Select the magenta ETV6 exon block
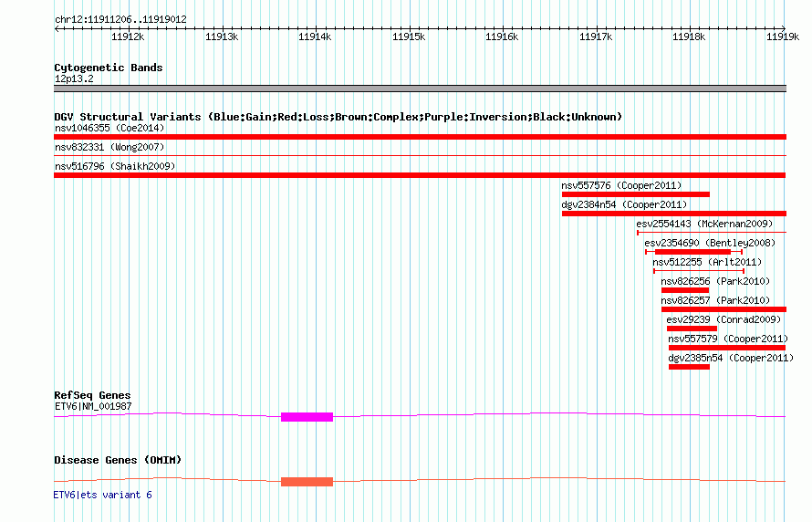The image size is (812, 522). point(307,417)
